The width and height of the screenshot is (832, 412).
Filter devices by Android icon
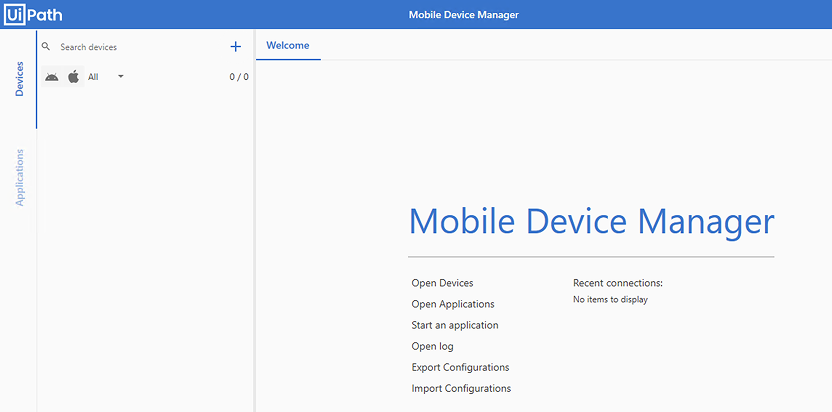pos(51,77)
